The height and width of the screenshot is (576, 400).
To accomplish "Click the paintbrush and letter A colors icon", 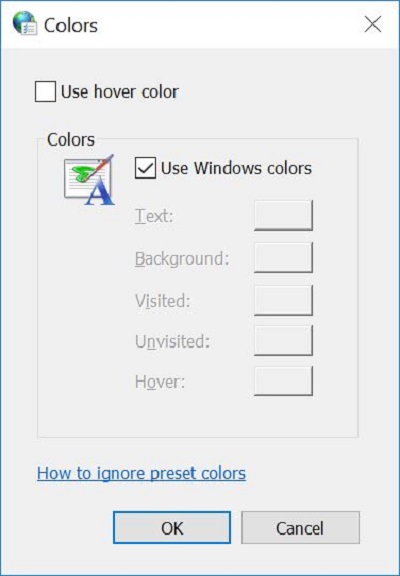I will [89, 180].
